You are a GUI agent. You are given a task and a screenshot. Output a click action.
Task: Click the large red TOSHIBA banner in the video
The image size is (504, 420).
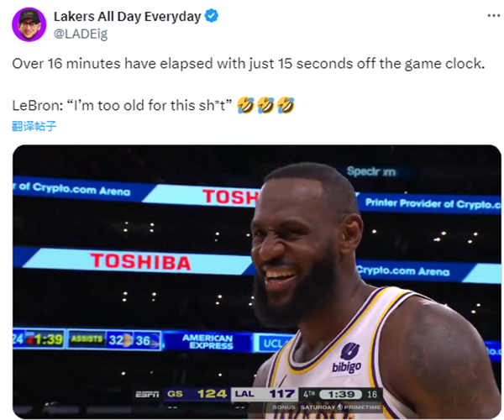click(140, 261)
